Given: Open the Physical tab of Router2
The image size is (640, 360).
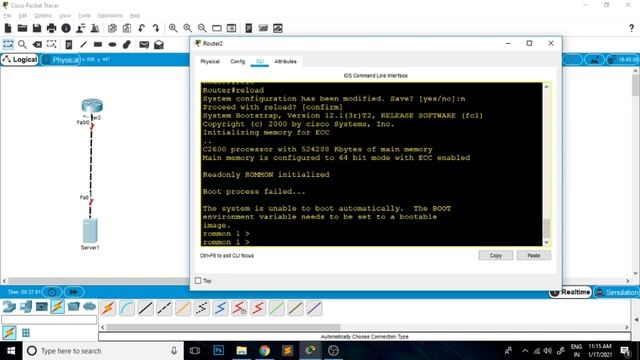Looking at the screenshot, I should coord(210,61).
